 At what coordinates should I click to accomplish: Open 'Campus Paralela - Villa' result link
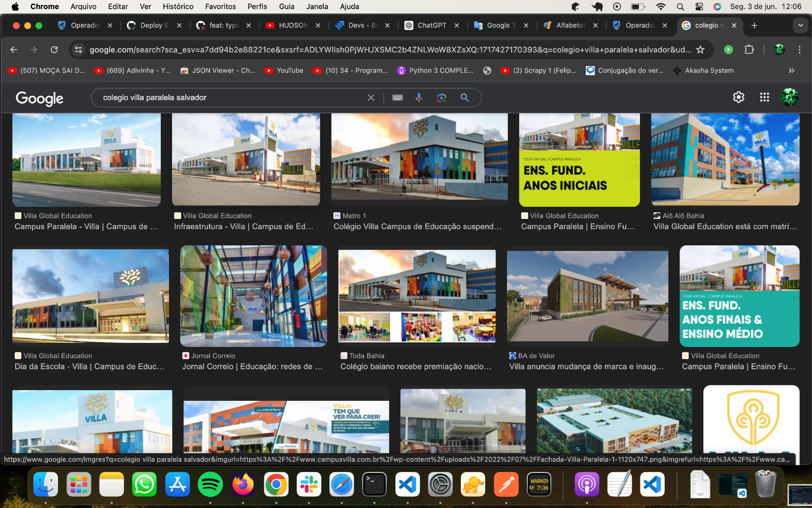coord(86,227)
